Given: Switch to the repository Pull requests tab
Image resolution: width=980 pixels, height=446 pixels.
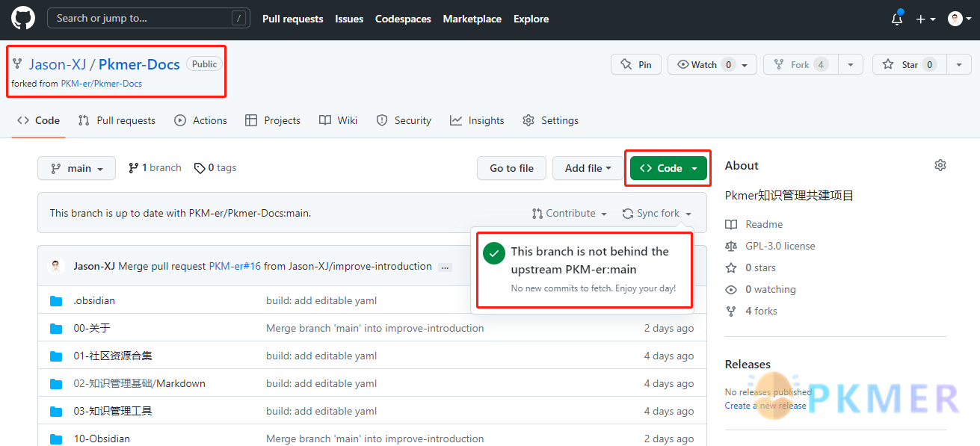Looking at the screenshot, I should [x=117, y=120].
